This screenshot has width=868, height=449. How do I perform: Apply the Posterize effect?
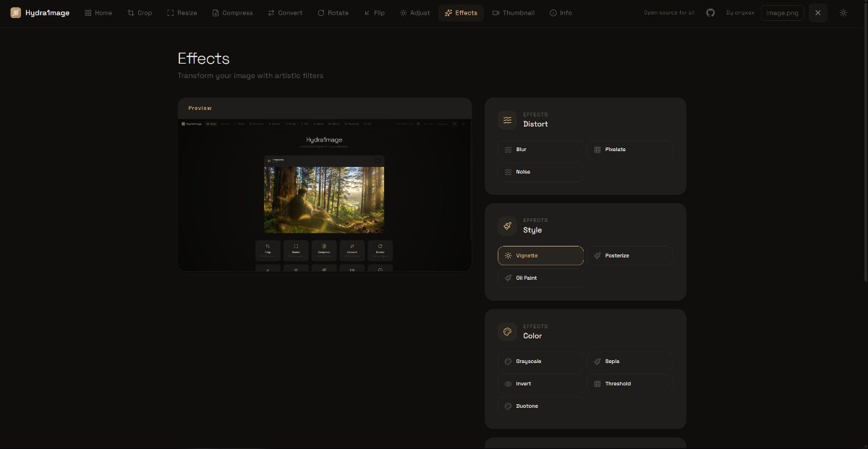coord(629,255)
